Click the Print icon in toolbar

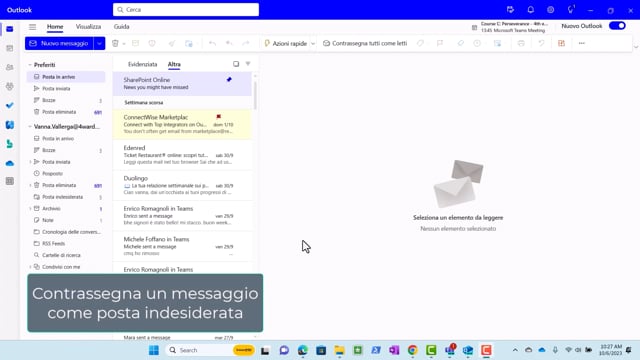(521, 43)
